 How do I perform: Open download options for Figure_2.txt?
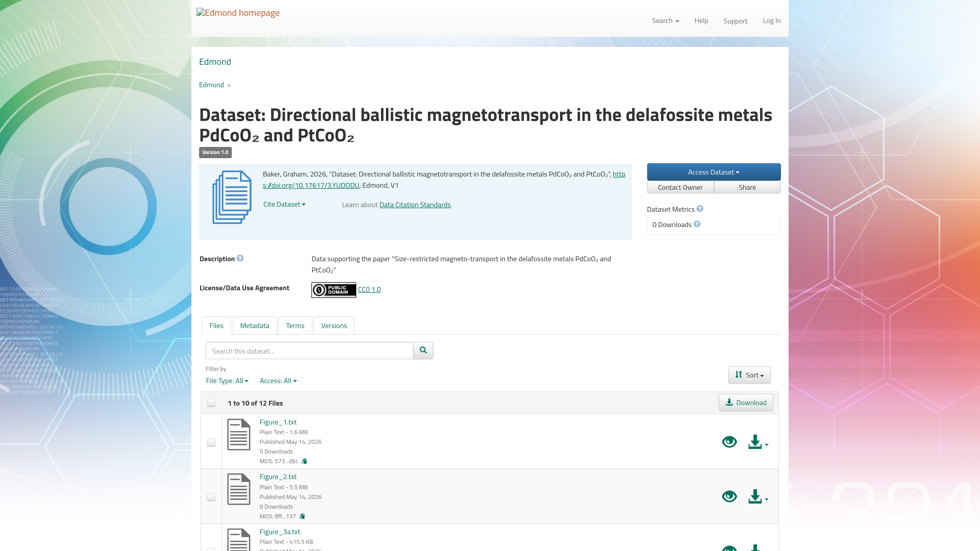(x=758, y=497)
